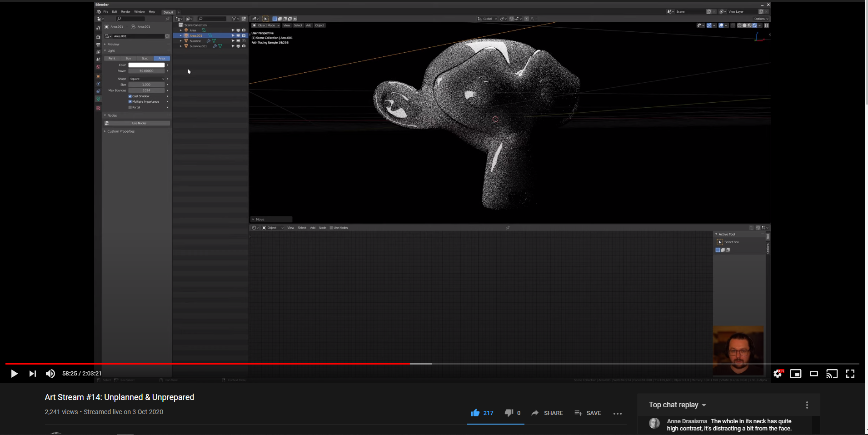
Task: Toggle viewport overlays button
Action: (x=721, y=25)
